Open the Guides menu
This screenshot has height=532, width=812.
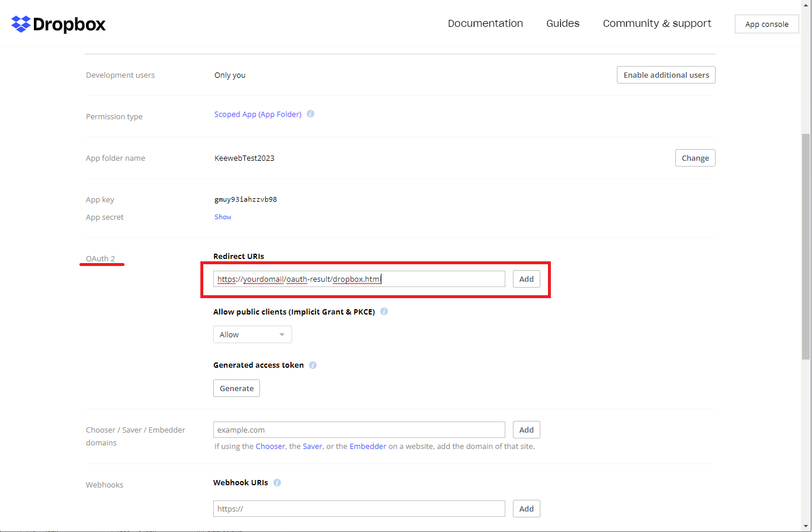563,23
